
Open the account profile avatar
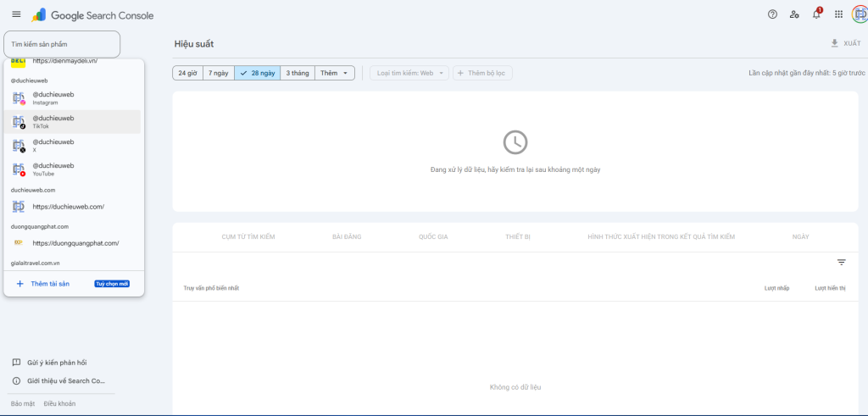tap(860, 14)
